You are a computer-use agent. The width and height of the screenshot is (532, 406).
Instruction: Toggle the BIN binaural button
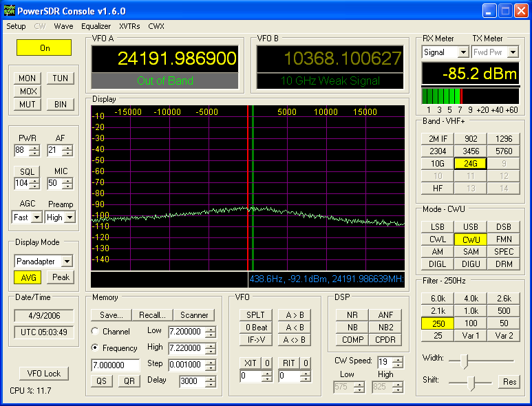(60, 105)
